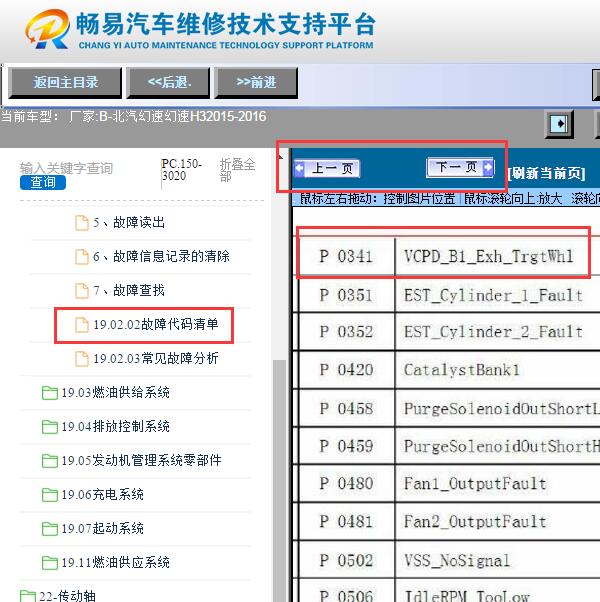Click the 折叠全部 collapse-all link
The height and width of the screenshot is (602, 600).
tap(237, 170)
